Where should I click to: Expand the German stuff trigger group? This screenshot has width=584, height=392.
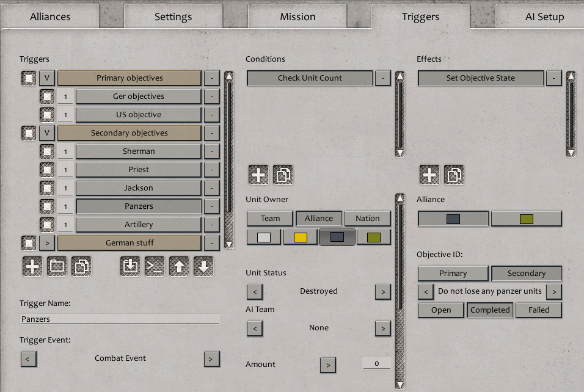coord(47,243)
